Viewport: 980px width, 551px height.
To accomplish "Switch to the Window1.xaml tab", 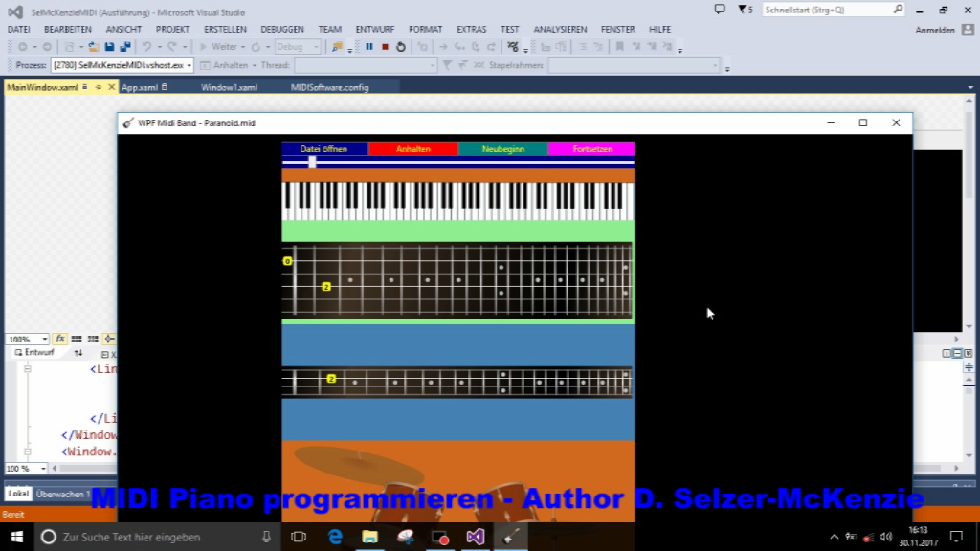I will point(230,87).
